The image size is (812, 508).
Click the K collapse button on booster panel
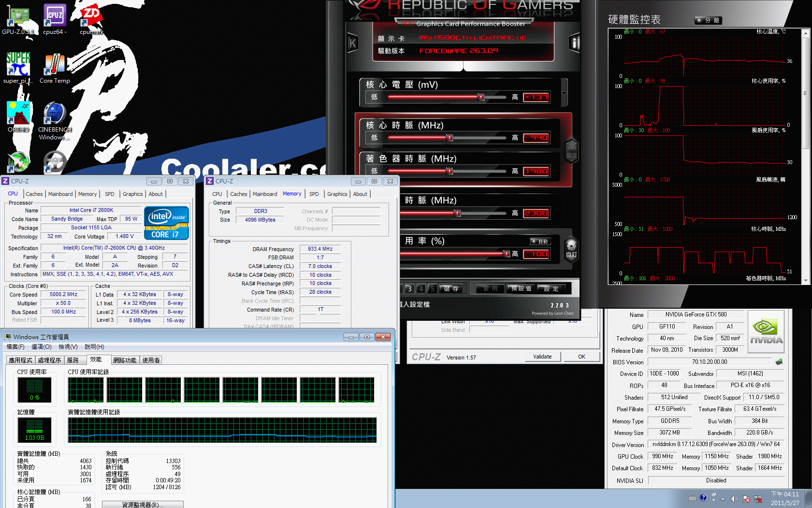coord(352,43)
